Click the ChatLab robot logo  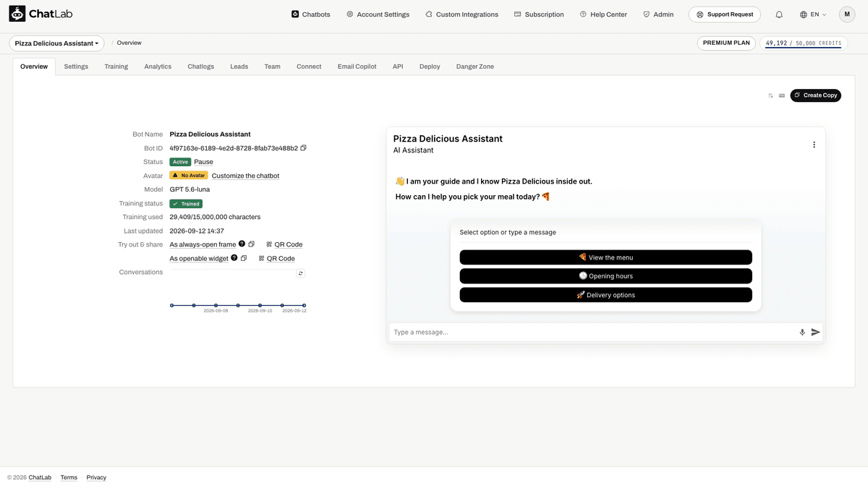17,14
